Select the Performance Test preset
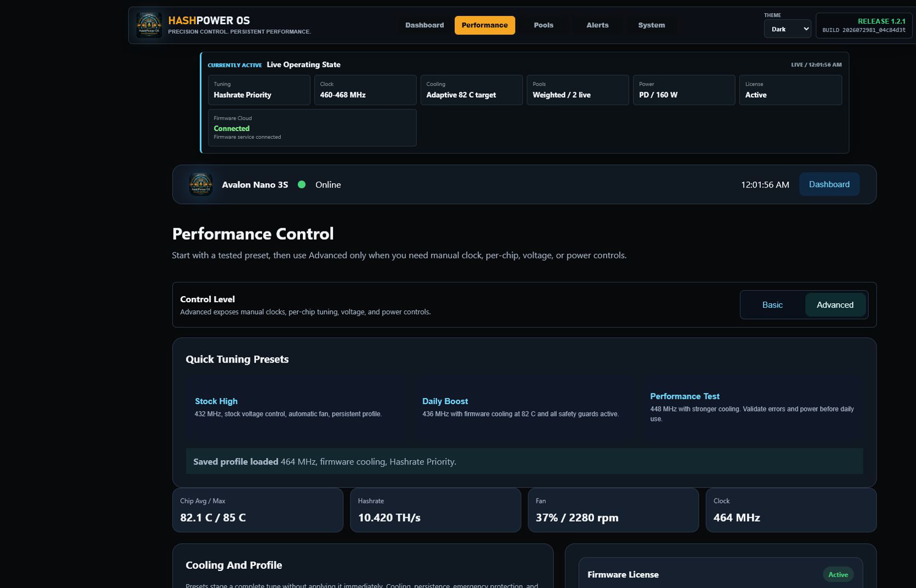 point(752,408)
